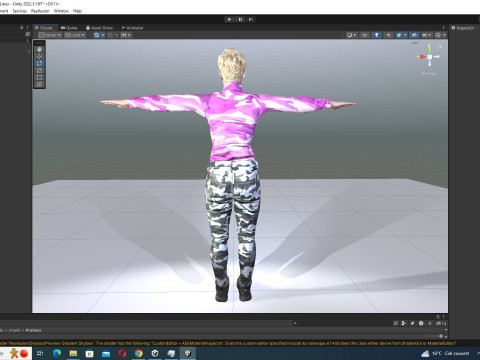Click the active Unity editor taskbar icon
Image resolution: width=480 pixels, height=360 pixels.
click(x=188, y=353)
